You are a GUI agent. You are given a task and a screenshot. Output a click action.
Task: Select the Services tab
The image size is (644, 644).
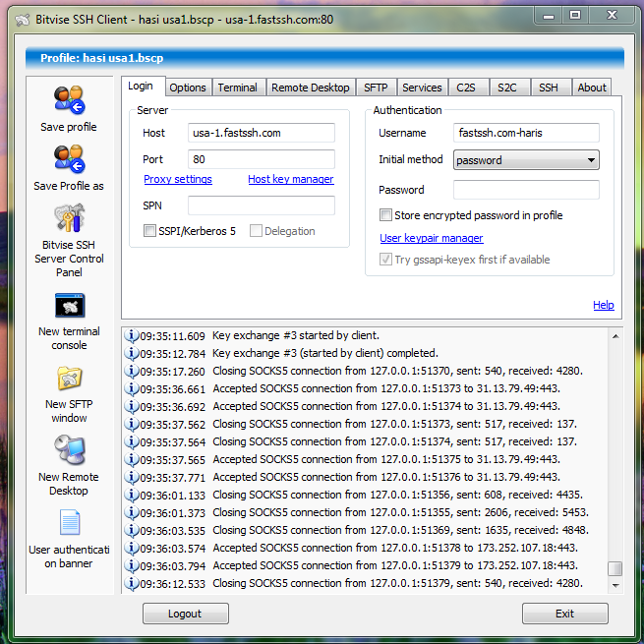pyautogui.click(x=422, y=88)
